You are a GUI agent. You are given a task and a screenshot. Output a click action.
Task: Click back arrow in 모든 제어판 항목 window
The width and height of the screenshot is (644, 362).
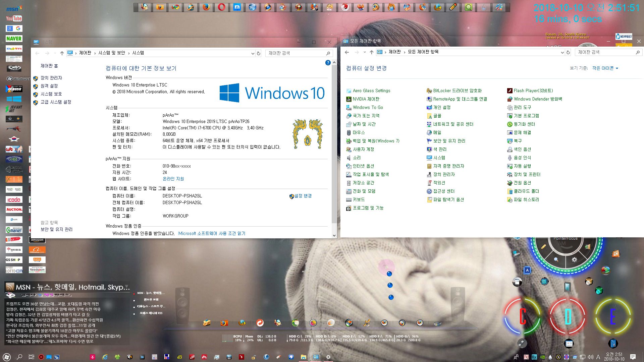(x=347, y=52)
